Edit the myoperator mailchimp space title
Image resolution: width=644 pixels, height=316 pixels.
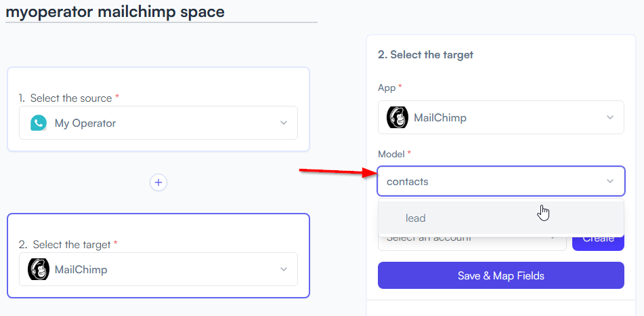(115, 12)
